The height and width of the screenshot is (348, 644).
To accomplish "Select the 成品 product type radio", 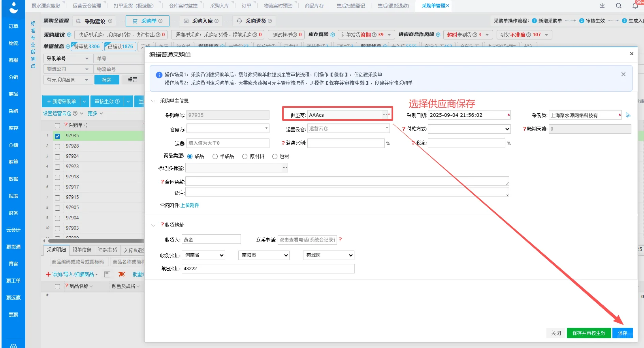I will pyautogui.click(x=190, y=157).
